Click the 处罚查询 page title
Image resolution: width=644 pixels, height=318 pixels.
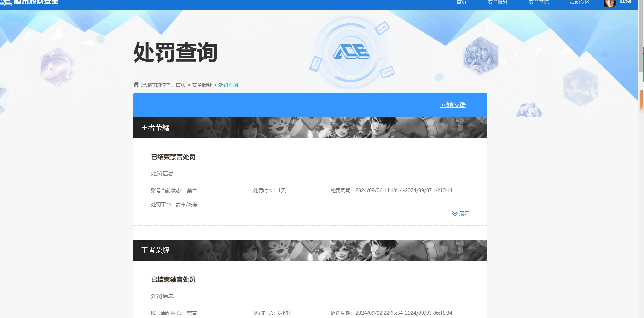(x=175, y=52)
